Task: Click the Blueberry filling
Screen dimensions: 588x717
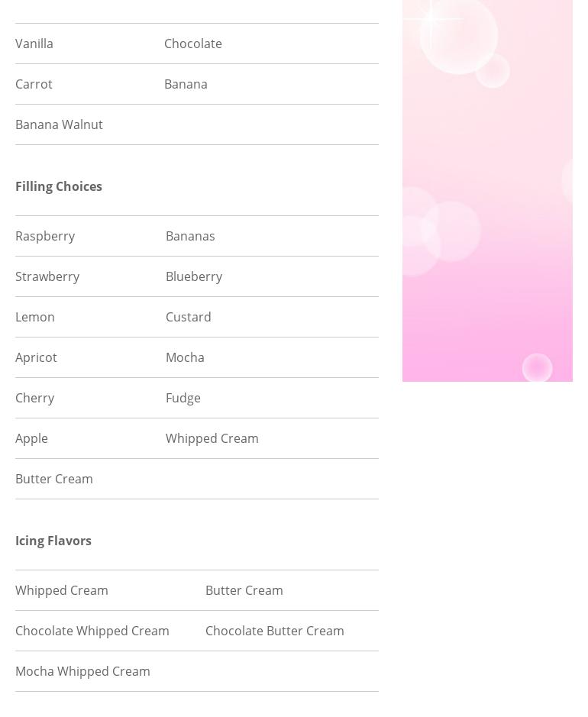Action: coord(194,276)
